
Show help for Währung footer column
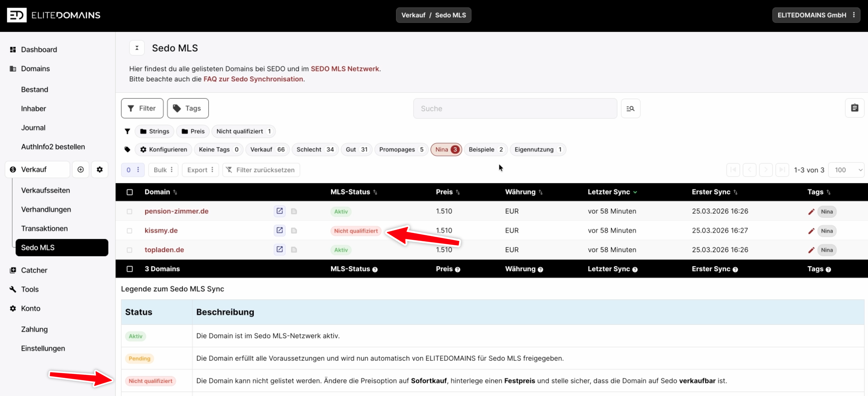point(540,269)
